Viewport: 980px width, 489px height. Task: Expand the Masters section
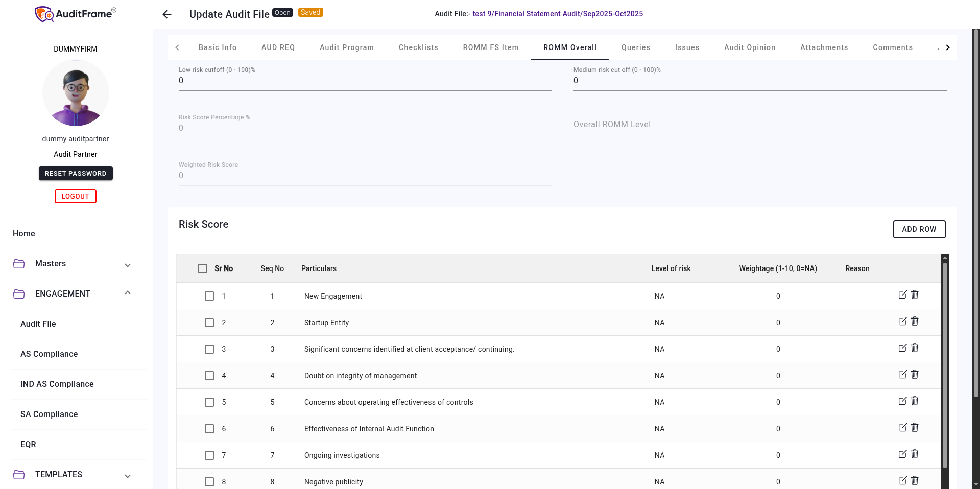click(127, 265)
